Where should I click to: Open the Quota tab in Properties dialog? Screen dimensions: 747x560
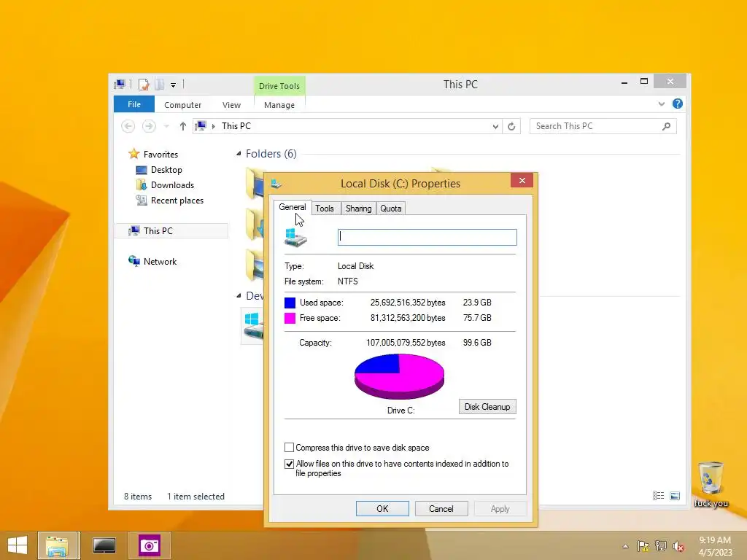391,208
